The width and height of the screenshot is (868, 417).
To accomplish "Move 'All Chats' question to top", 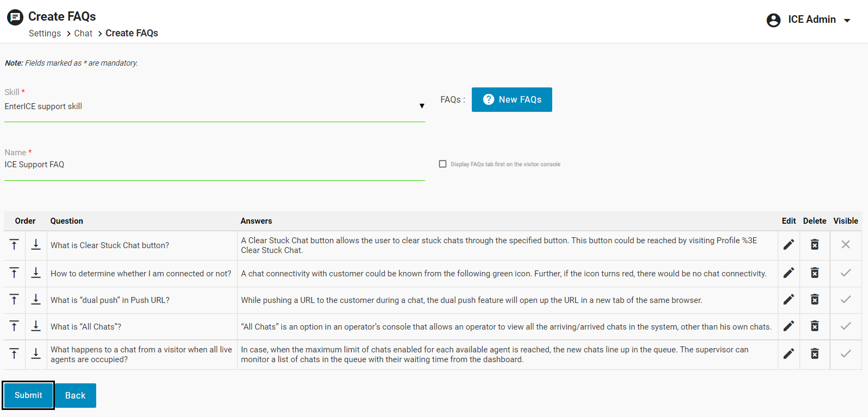I will pyautogui.click(x=14, y=326).
